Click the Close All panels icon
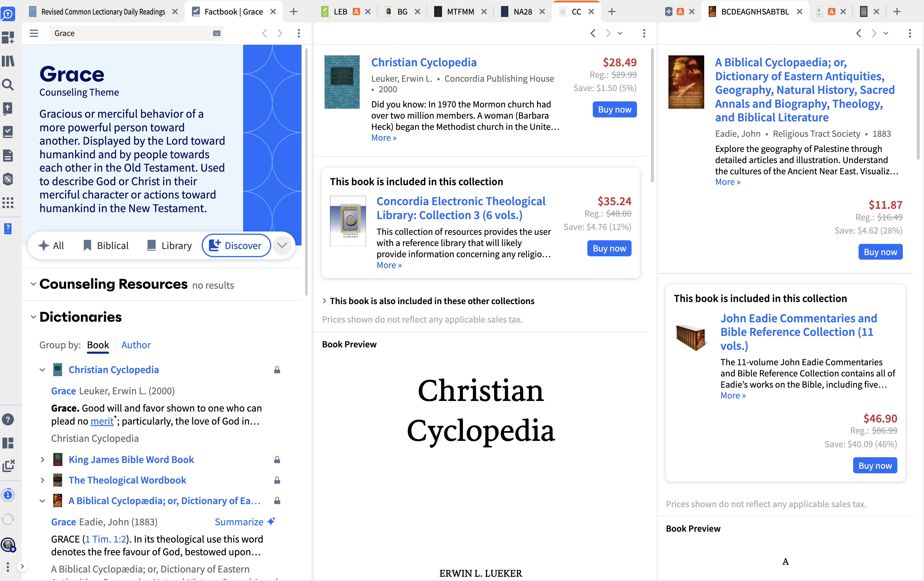 (x=8, y=466)
